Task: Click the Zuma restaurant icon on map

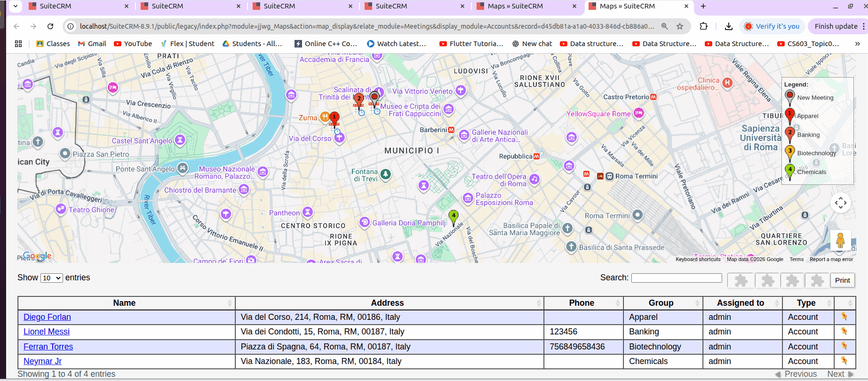Action: click(325, 117)
